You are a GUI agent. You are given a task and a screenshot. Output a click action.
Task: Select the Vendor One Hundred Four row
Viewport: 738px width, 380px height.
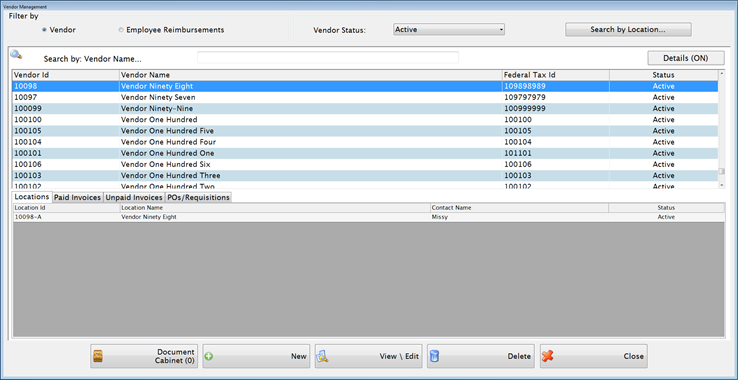pyautogui.click(x=365, y=142)
